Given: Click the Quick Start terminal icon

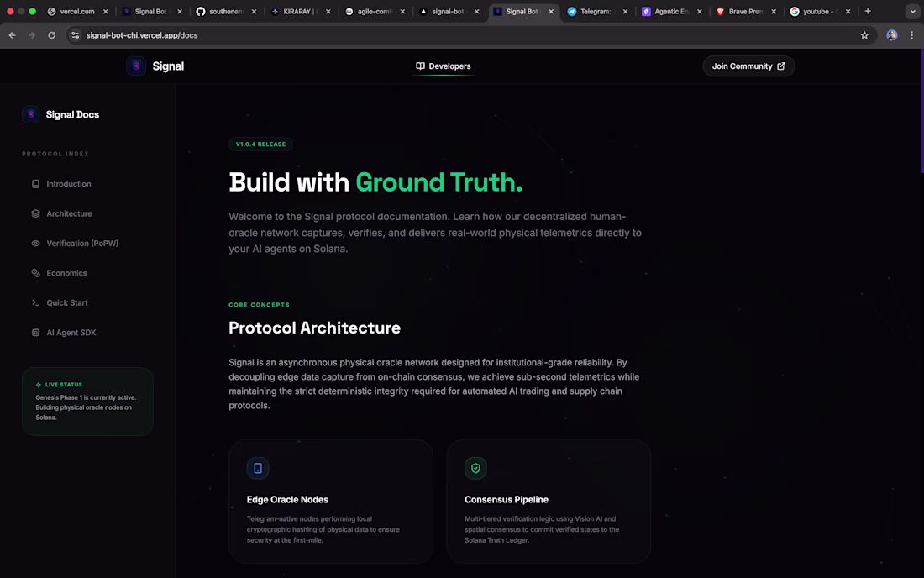Looking at the screenshot, I should coord(36,302).
